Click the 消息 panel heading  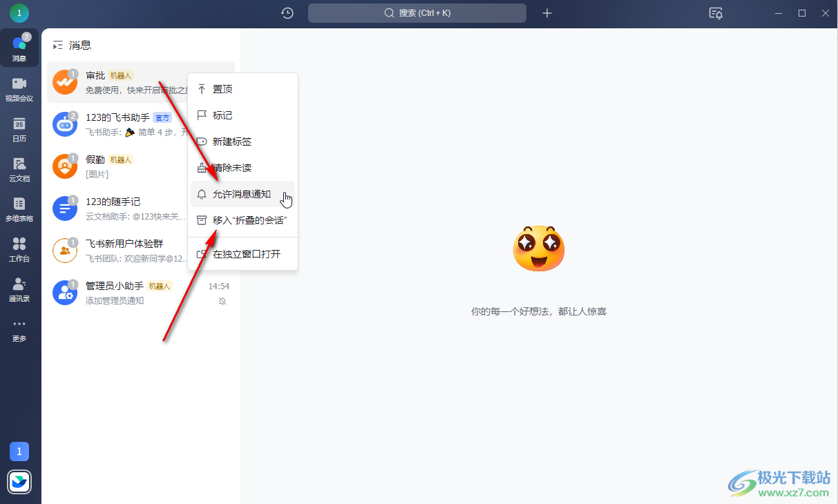80,45
